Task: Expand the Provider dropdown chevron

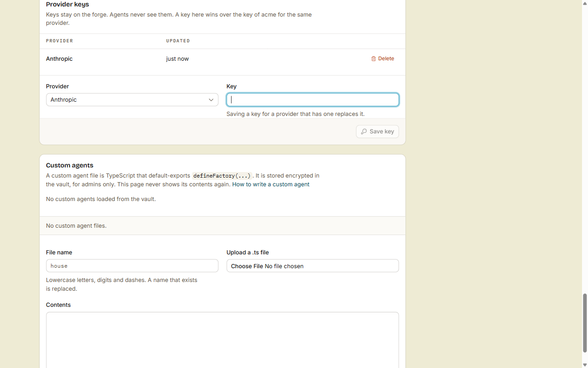Action: click(x=211, y=100)
